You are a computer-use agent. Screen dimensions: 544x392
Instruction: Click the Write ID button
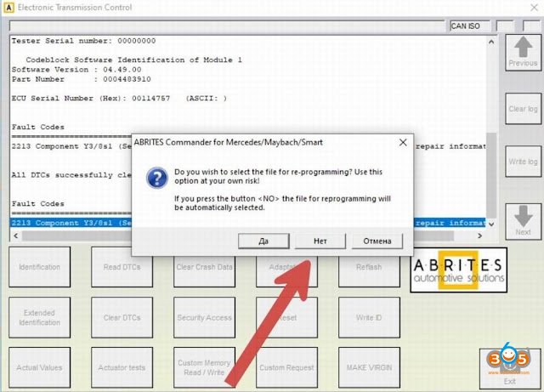pyautogui.click(x=369, y=317)
